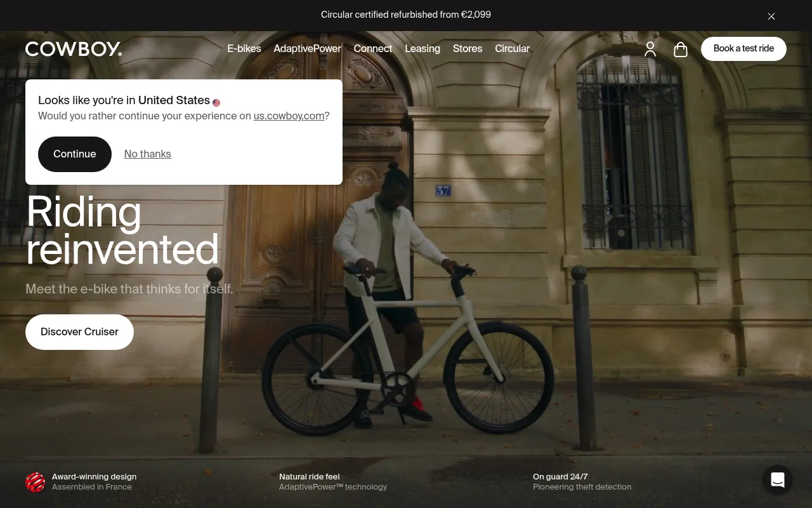Open the user account icon
The height and width of the screenshot is (508, 812).
[x=650, y=49]
